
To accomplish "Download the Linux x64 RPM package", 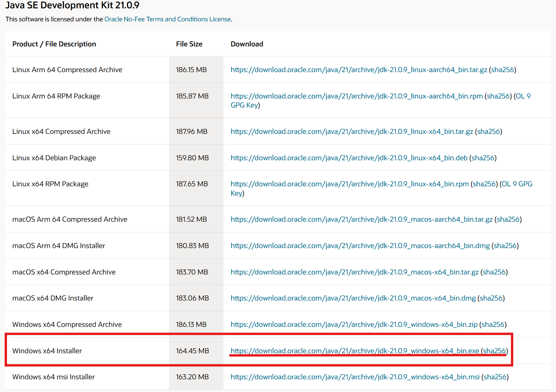I will tap(350, 184).
